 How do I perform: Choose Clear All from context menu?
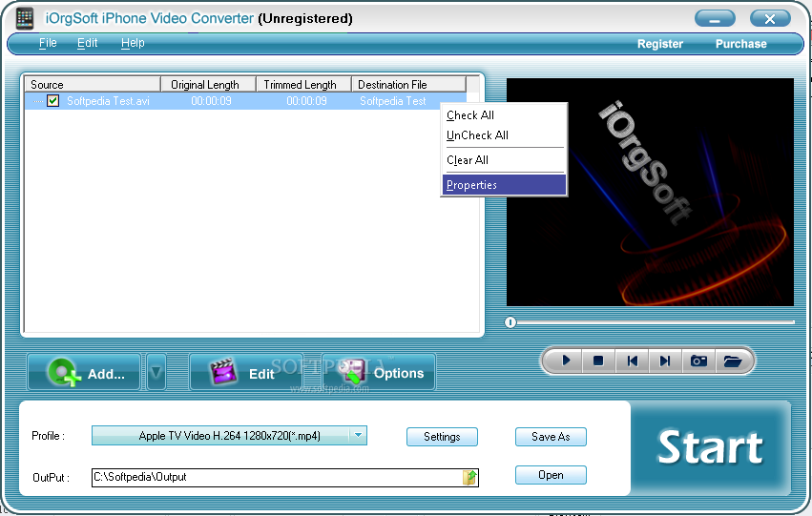point(504,160)
